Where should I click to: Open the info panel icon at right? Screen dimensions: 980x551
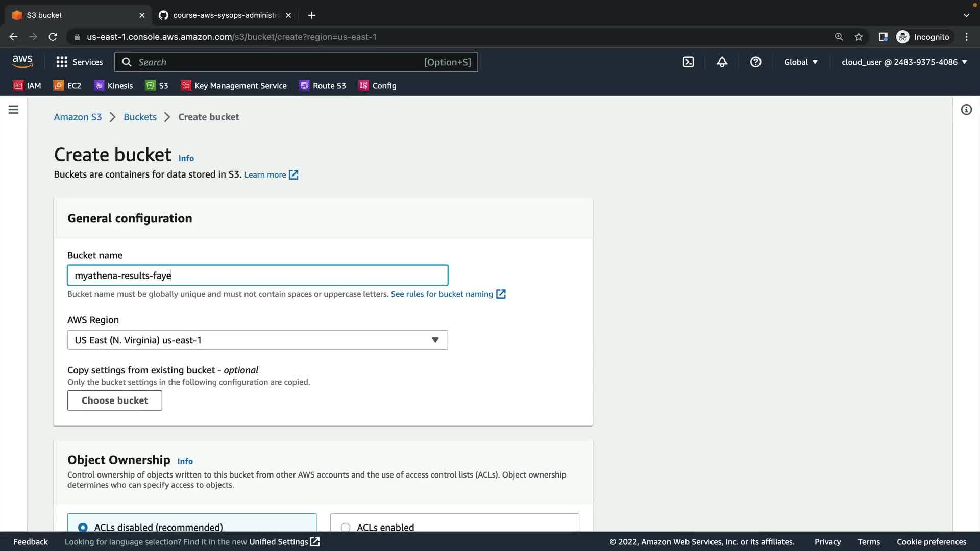(966, 110)
